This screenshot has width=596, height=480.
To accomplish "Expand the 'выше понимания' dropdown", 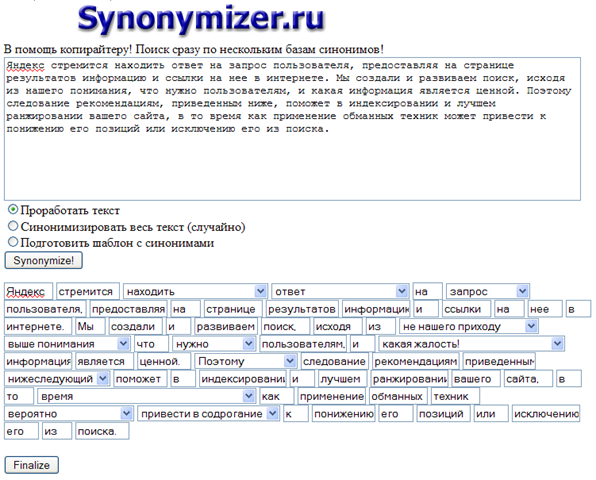I will tap(67, 344).
